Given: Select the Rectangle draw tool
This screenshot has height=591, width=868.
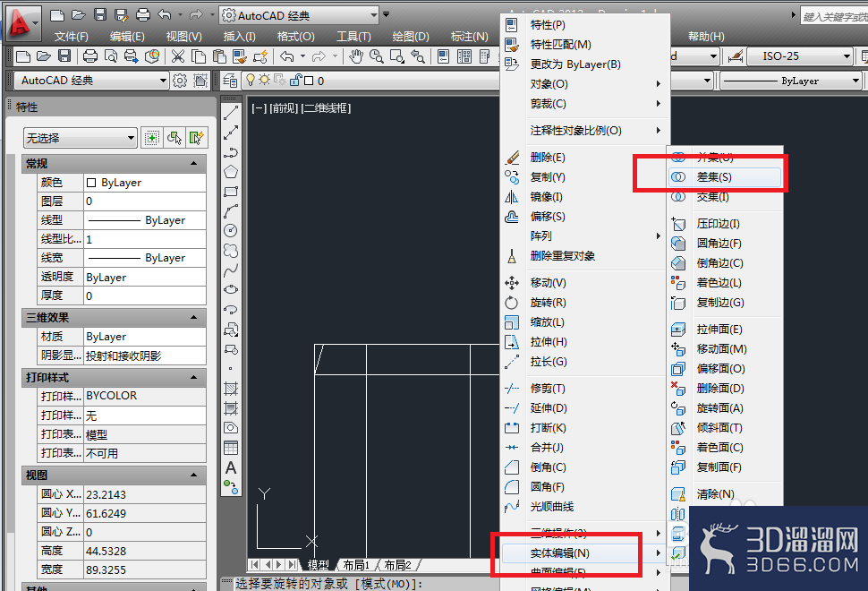Looking at the screenshot, I should click(231, 192).
